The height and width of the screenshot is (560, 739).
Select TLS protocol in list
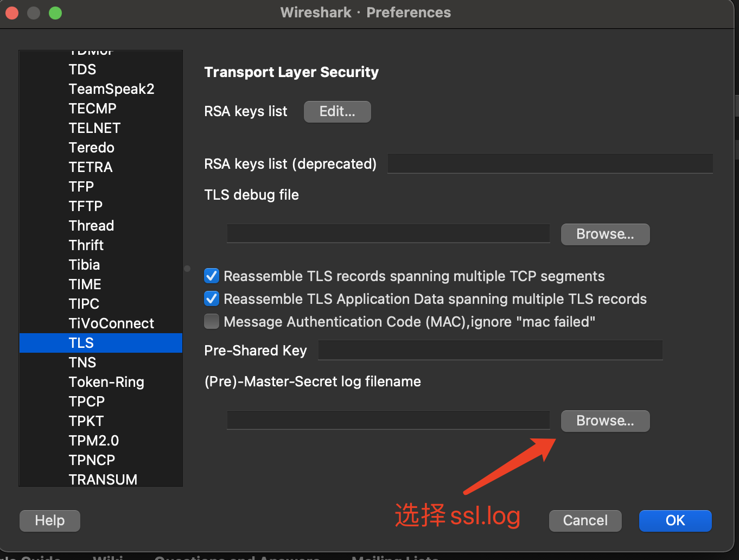[81, 343]
